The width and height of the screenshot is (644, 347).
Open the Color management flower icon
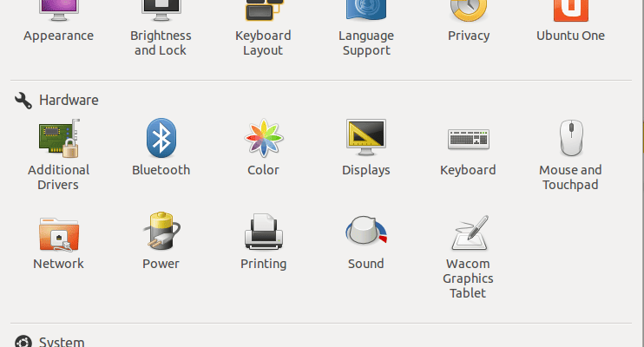pos(264,139)
